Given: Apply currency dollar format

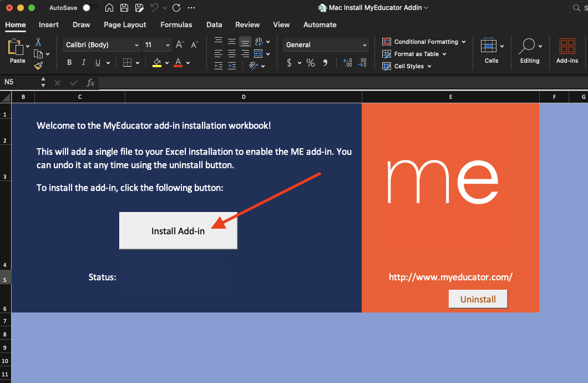Looking at the screenshot, I should [x=289, y=63].
